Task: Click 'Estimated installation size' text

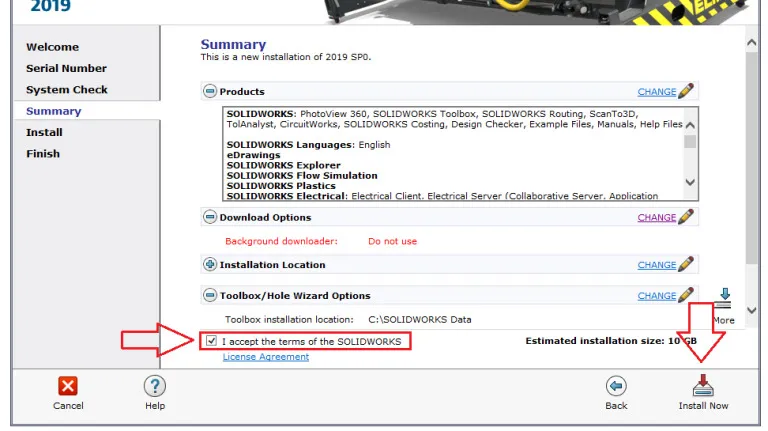Action: [611, 340]
